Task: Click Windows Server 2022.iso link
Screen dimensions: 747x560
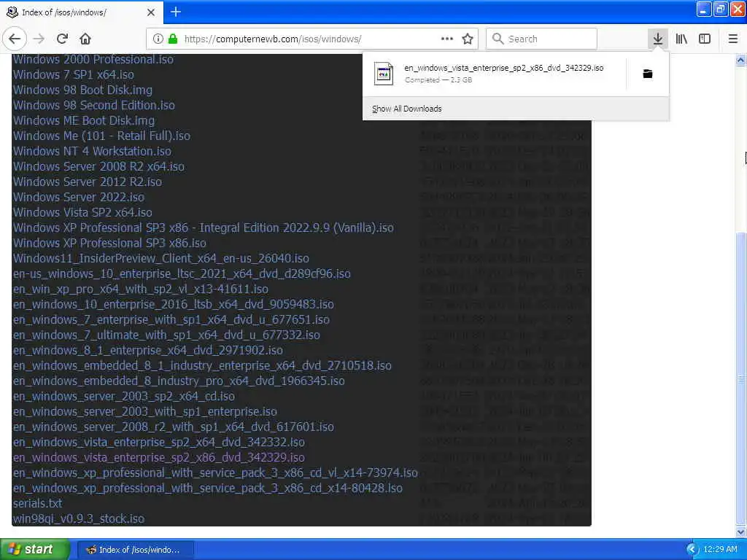Action: (79, 197)
